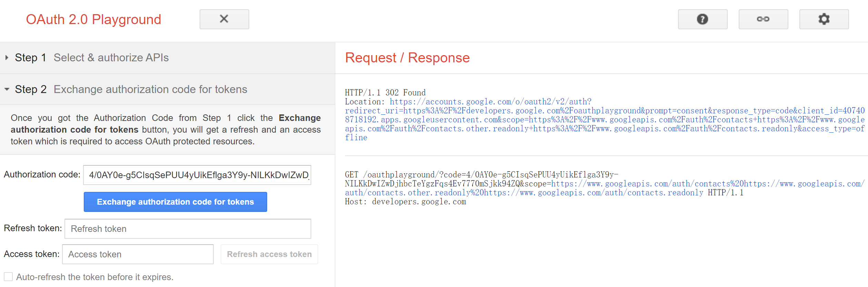This screenshot has height=287, width=868.
Task: Click the OAuth 2.0 Playground title
Action: (x=94, y=19)
